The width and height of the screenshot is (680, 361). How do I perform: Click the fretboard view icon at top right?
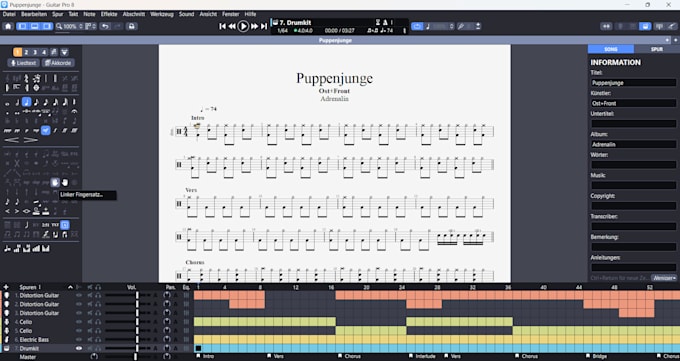coord(620,26)
